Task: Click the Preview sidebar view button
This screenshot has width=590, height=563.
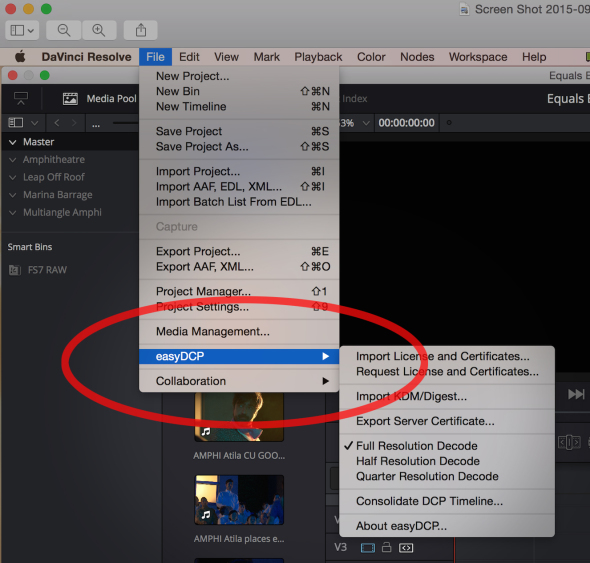Action: pos(22,30)
